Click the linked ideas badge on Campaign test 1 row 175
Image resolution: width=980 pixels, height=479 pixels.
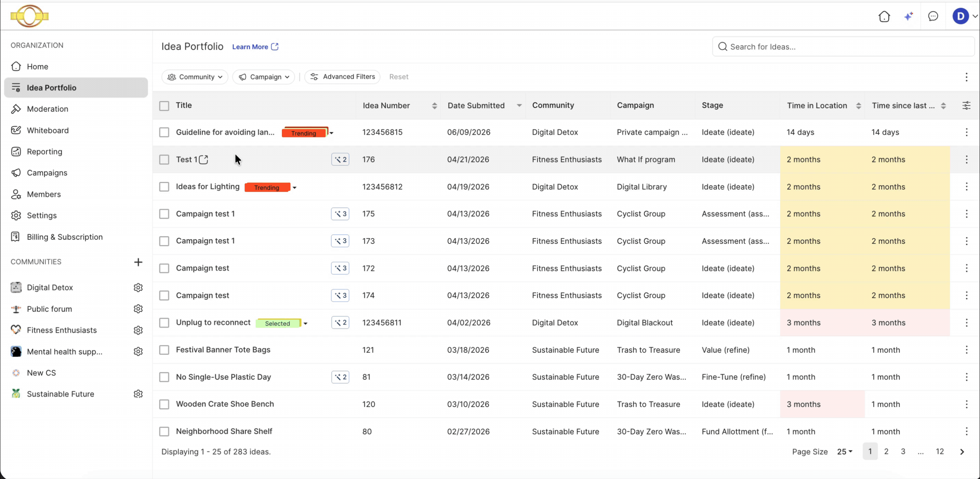[340, 214]
